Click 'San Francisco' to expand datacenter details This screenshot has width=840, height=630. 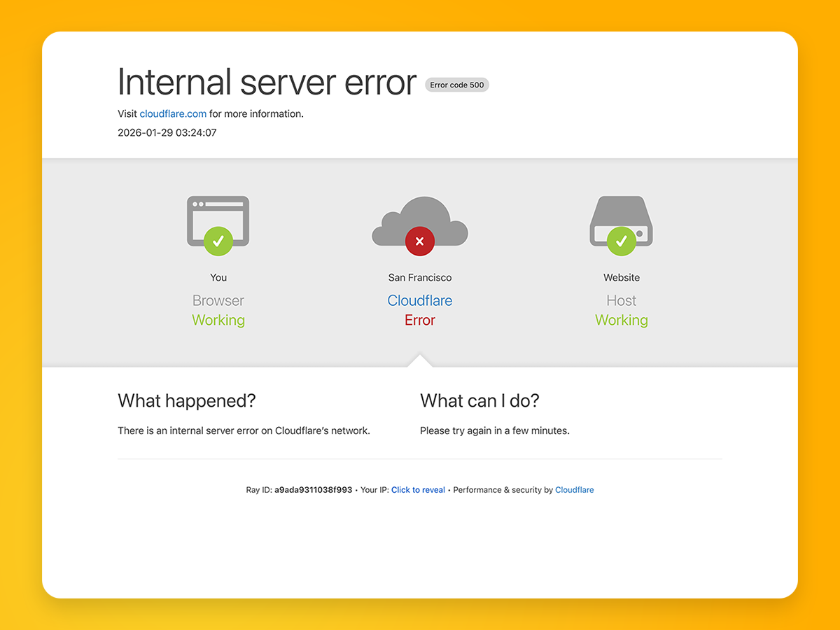pos(419,277)
